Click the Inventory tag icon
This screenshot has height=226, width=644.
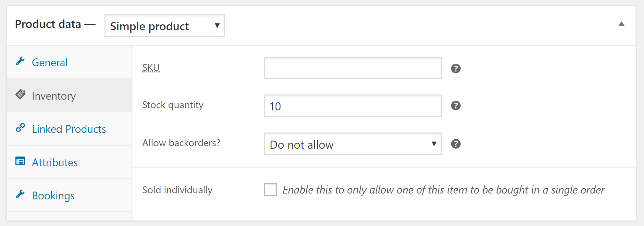coord(20,94)
